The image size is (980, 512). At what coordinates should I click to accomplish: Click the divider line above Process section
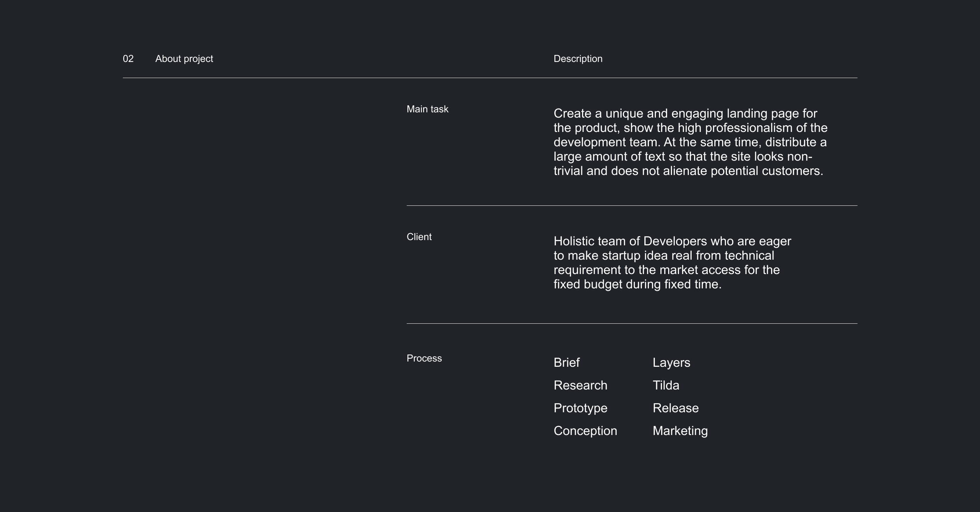[631, 324]
